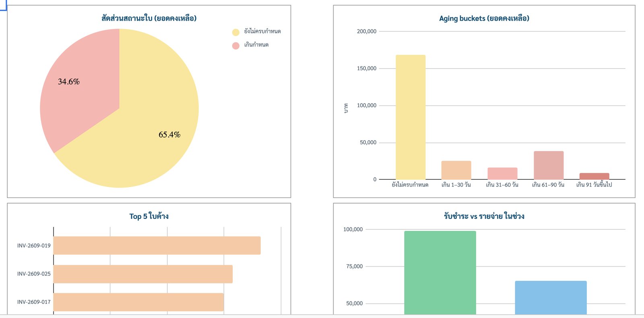Click the bar for INV-2609-025
The height and width of the screenshot is (318, 644).
143,274
